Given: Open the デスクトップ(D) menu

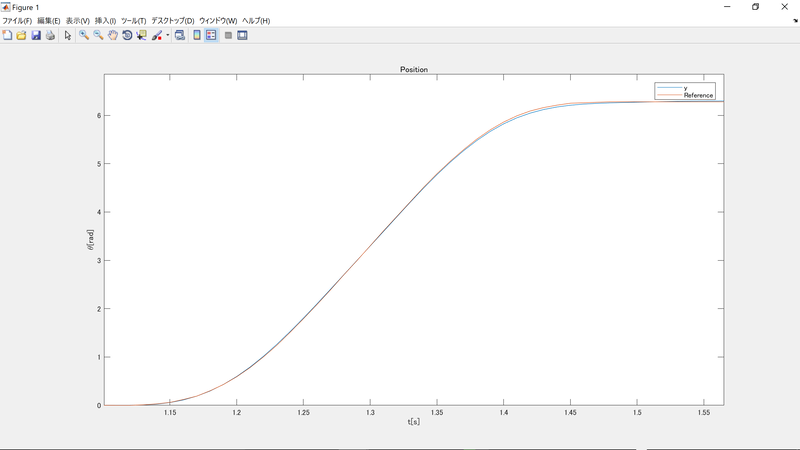Looking at the screenshot, I should click(172, 21).
